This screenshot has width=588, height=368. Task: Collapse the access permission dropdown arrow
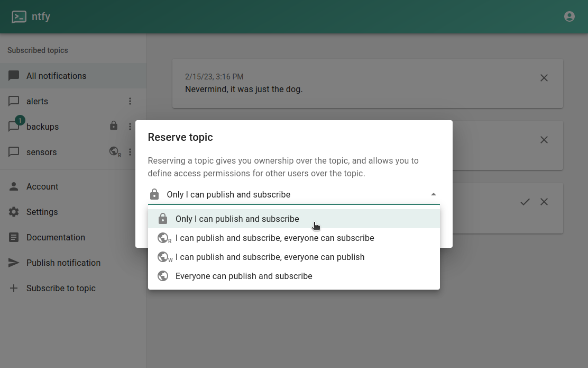pos(434,194)
